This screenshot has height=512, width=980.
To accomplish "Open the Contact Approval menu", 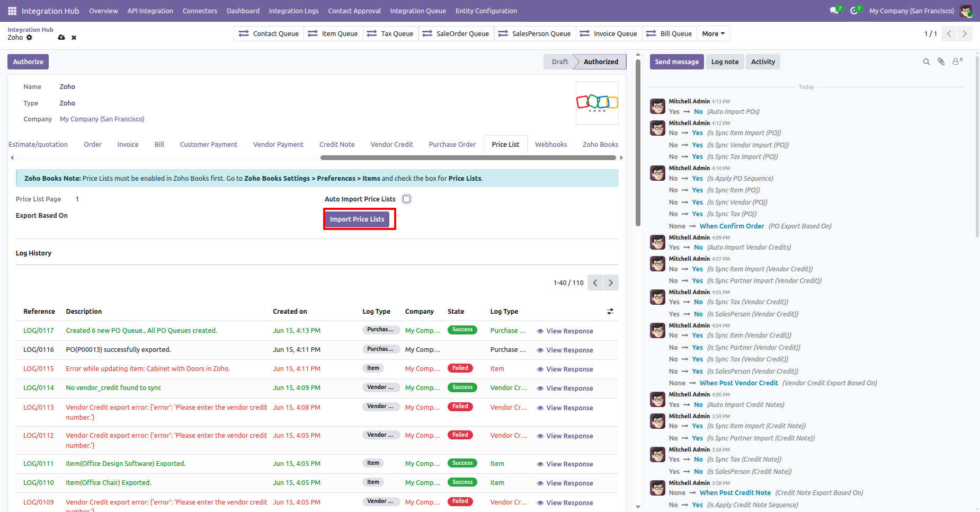I will coord(354,11).
